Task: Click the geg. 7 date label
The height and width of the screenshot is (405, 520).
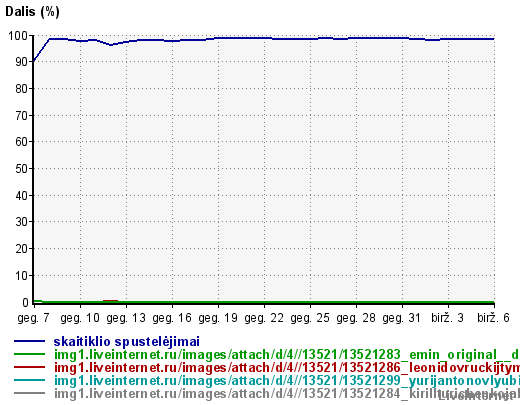Action: click(33, 318)
